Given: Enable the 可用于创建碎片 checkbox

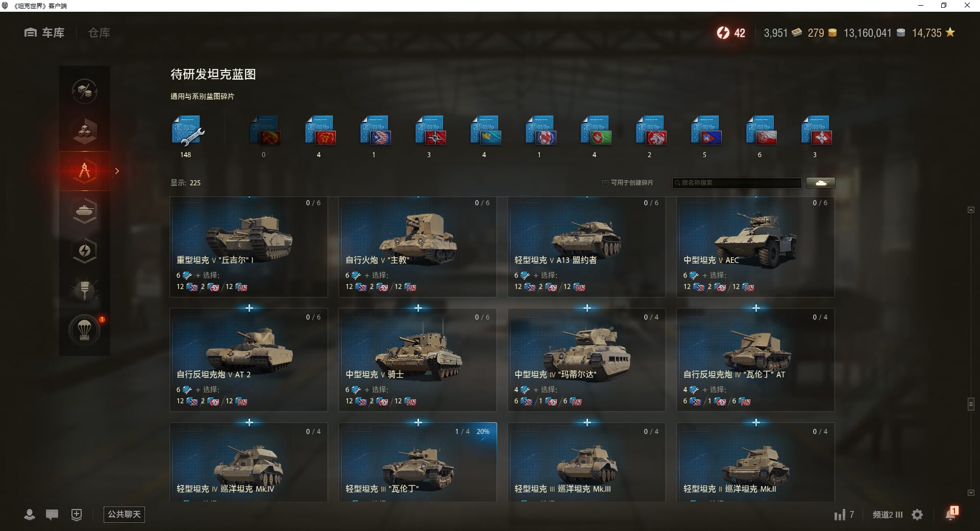Looking at the screenshot, I should (605, 183).
